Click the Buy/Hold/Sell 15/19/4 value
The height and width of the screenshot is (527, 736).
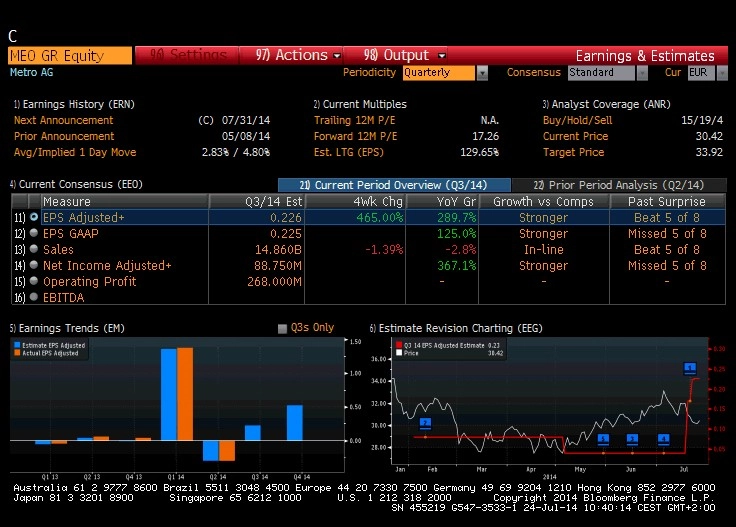(702, 120)
